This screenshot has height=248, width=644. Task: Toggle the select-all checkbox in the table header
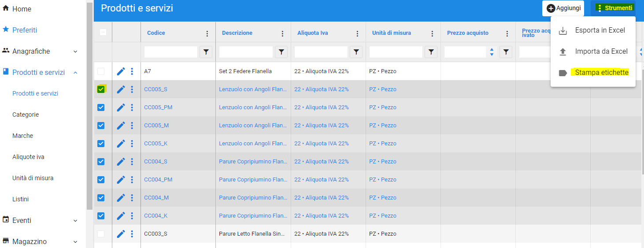point(103,32)
